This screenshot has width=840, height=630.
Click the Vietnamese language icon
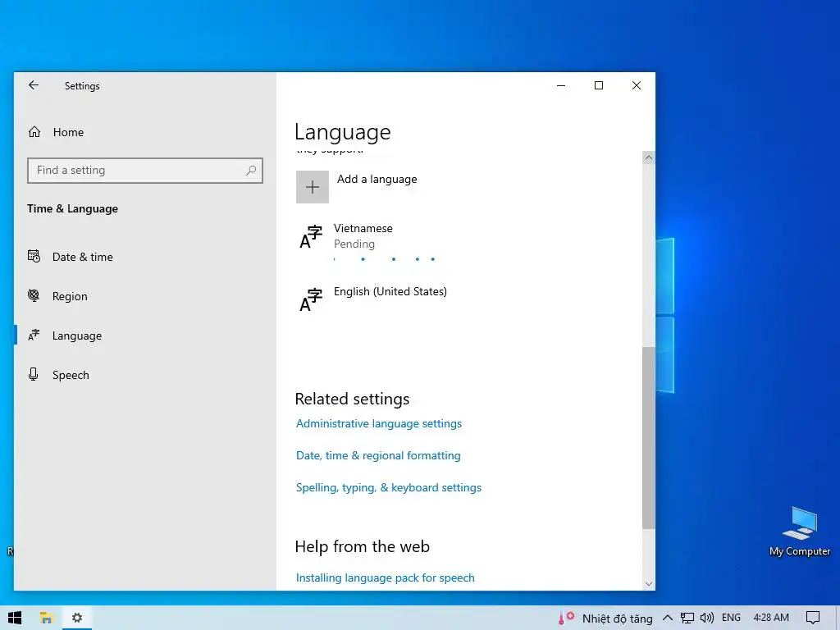pos(311,236)
